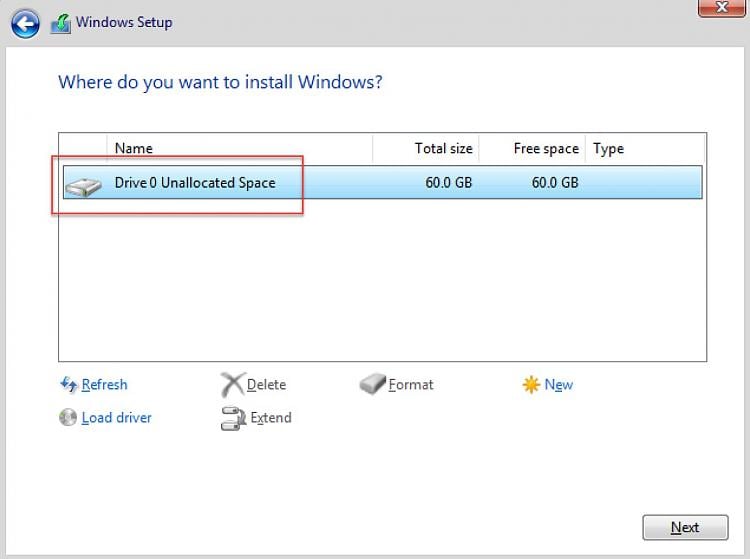Select the Drive 0 Unallocated Space row
The height and width of the screenshot is (559, 750).
point(380,183)
